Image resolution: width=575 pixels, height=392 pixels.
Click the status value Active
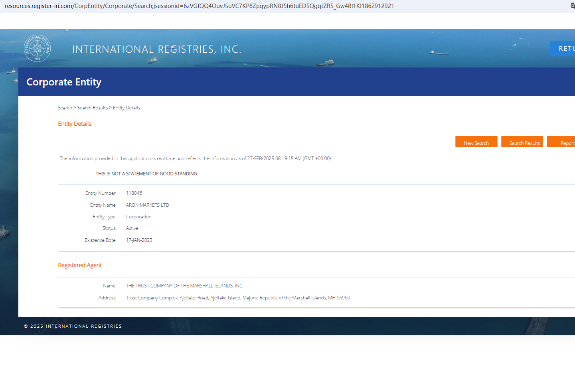click(132, 228)
